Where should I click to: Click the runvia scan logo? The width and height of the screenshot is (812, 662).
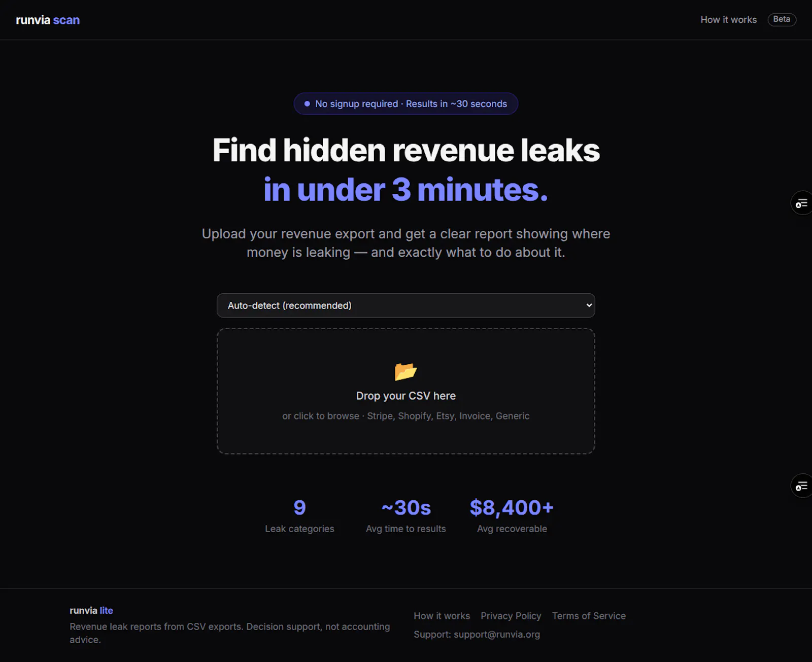click(x=48, y=20)
